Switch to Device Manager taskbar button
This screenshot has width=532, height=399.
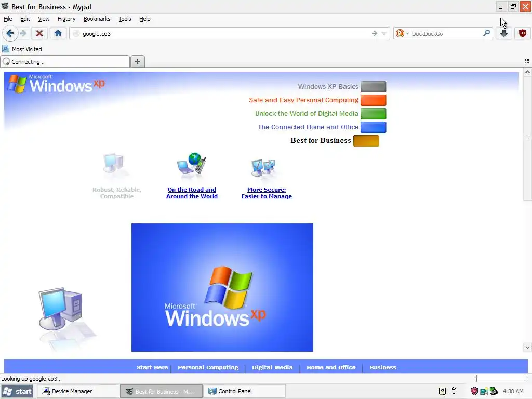click(78, 391)
